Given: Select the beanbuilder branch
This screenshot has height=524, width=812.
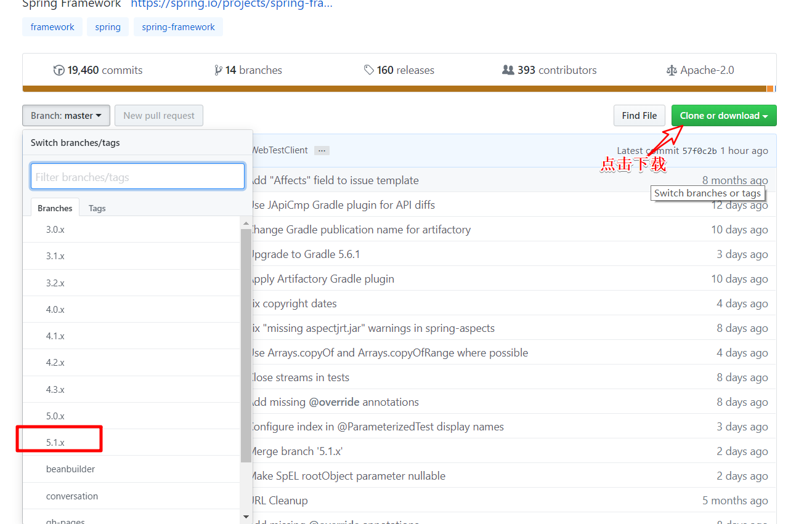Looking at the screenshot, I should pos(131,469).
